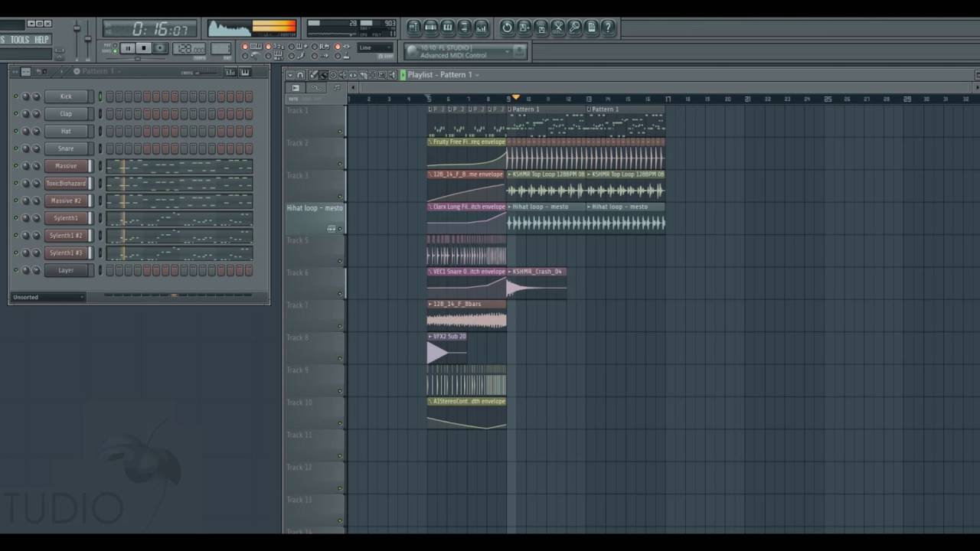Mute the Kick channel via green LED
Image resolution: width=980 pixels, height=551 pixels.
pos(15,96)
